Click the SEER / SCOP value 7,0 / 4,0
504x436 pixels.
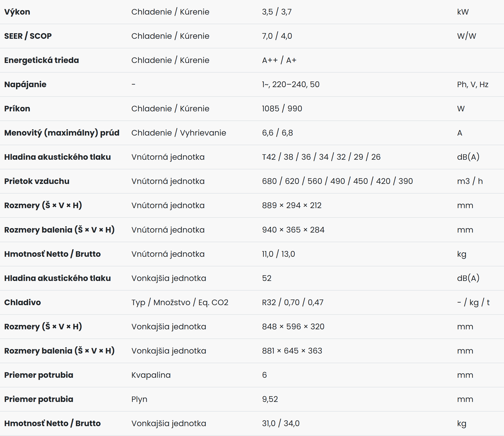(x=277, y=36)
